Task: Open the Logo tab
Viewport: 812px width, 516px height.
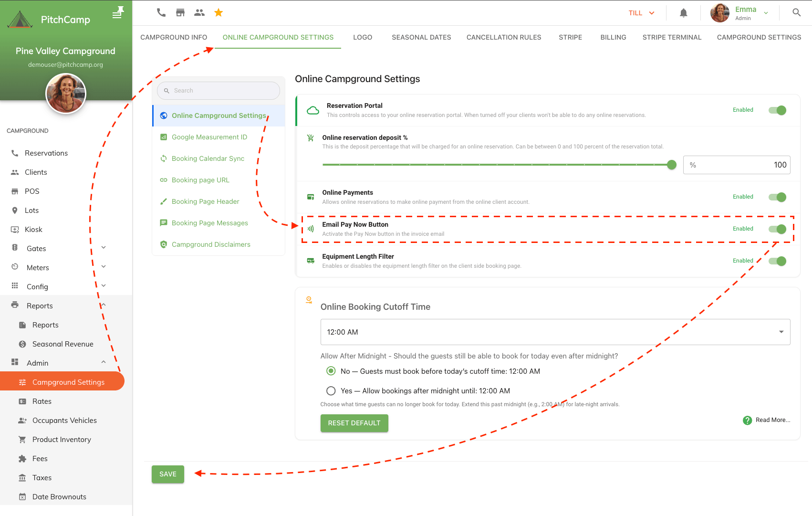Action: (x=363, y=37)
